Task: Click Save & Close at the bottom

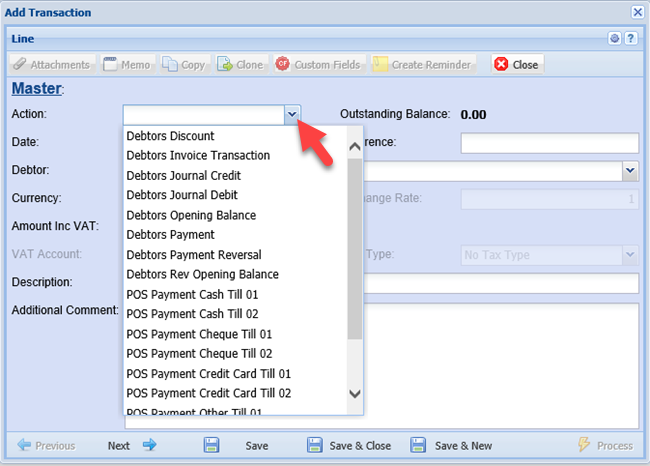Action: (x=349, y=446)
